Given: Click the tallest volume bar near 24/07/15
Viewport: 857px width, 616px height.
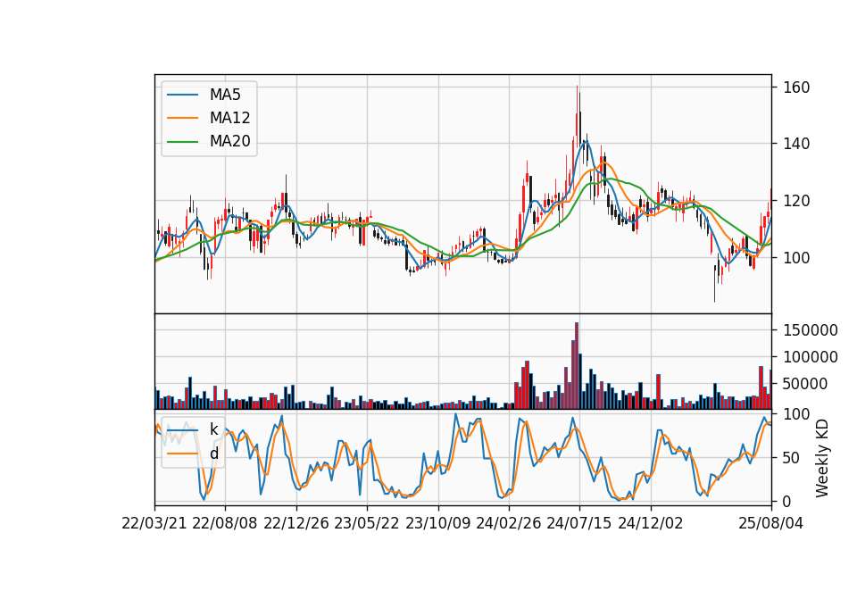Looking at the screenshot, I should 577,366.
